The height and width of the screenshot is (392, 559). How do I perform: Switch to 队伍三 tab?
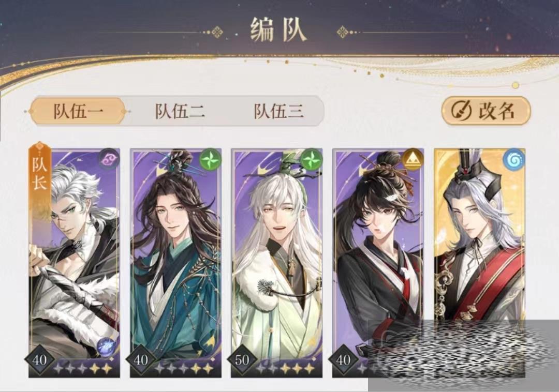(x=279, y=111)
